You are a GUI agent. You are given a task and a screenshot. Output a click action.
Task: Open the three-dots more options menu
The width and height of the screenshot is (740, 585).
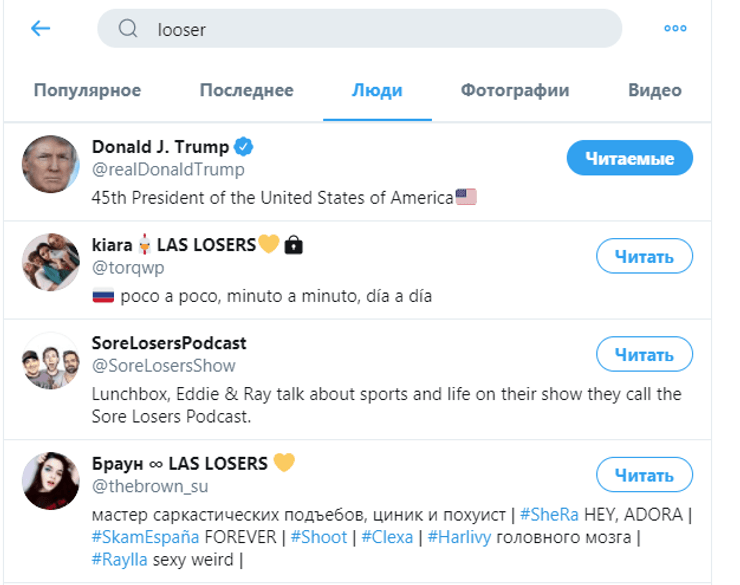(675, 29)
